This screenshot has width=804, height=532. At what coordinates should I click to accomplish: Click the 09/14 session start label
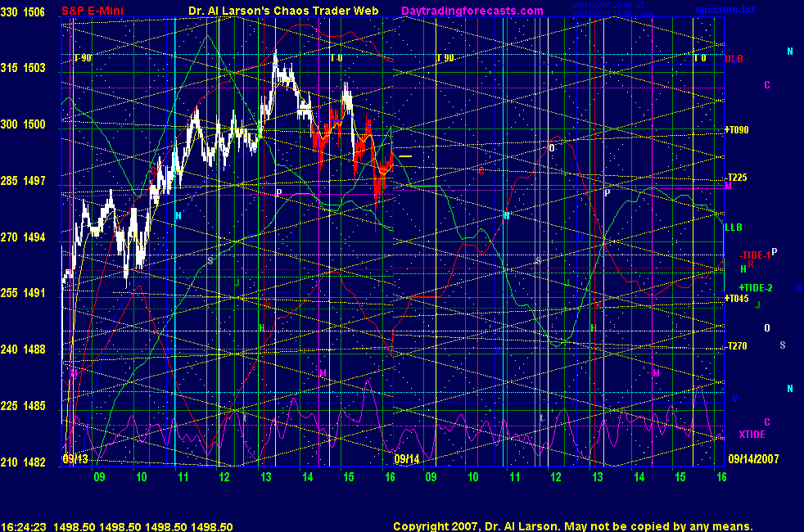click(x=407, y=458)
